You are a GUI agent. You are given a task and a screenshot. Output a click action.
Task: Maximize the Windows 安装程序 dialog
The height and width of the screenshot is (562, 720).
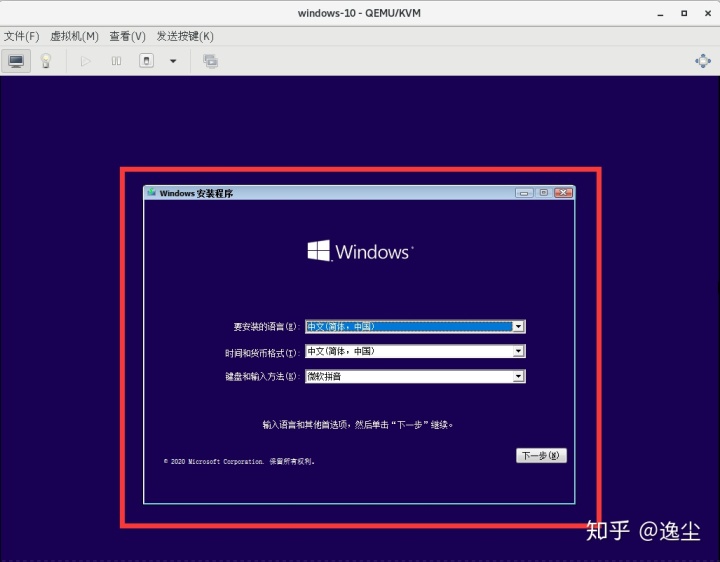click(x=544, y=193)
